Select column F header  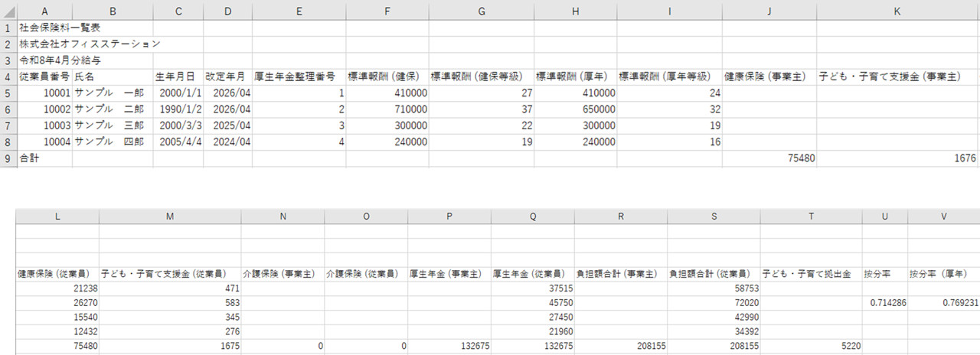(x=387, y=11)
